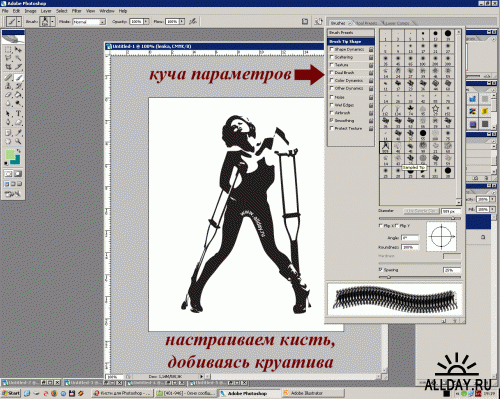Select Brush Tip Shape section
The width and height of the screenshot is (500, 399).
pyautogui.click(x=351, y=41)
